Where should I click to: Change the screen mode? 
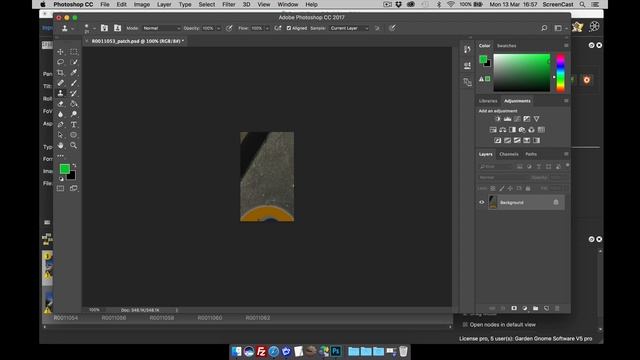pos(73,189)
